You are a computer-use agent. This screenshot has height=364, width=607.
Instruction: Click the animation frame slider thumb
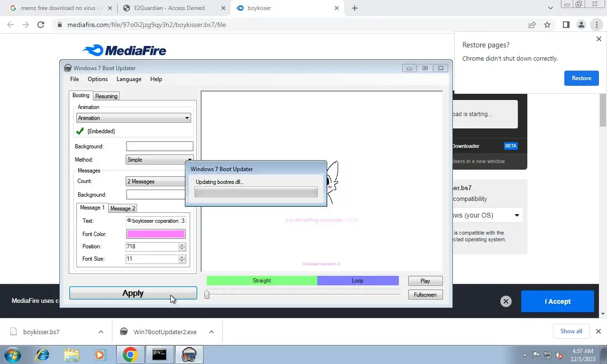[x=207, y=295]
